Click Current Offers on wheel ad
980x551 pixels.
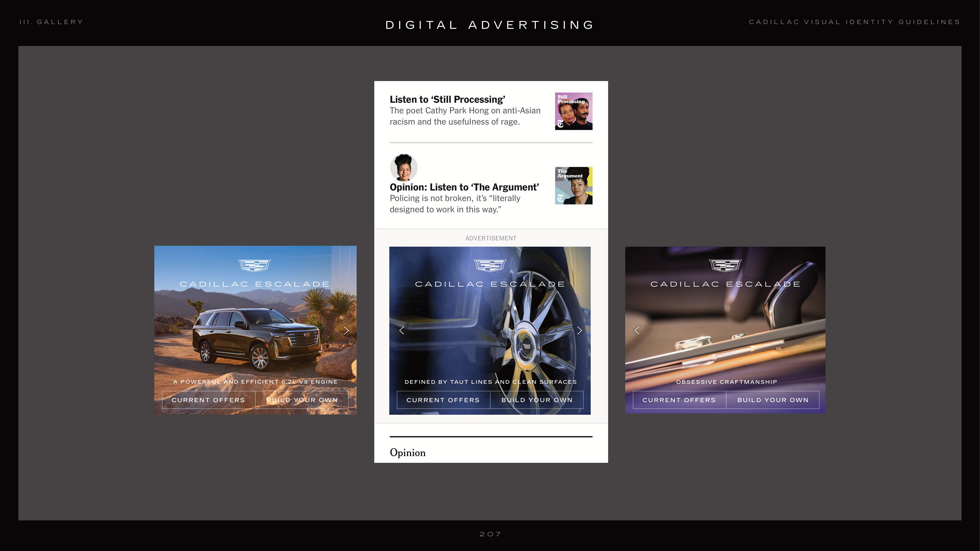point(443,400)
